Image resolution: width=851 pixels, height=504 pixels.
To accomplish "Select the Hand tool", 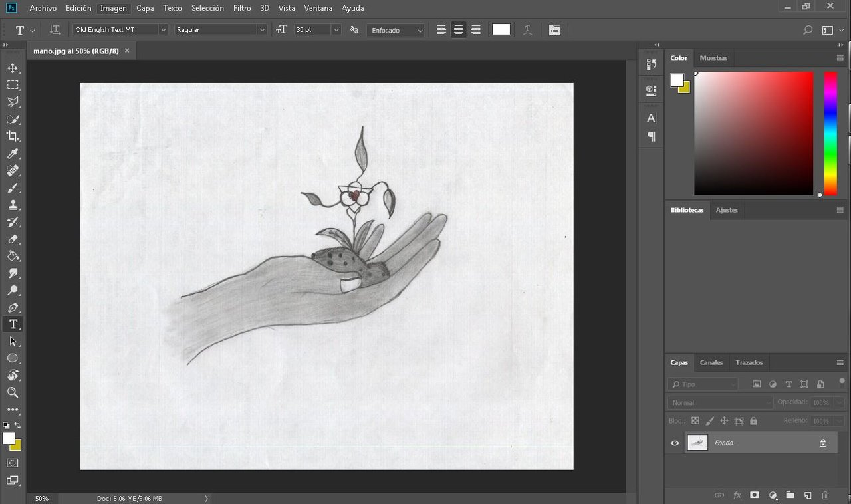I will 13,376.
